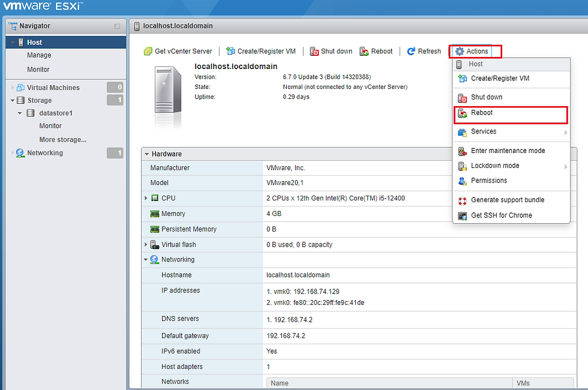Collapse the Hardware section arrow
588x390 pixels.
coord(146,154)
